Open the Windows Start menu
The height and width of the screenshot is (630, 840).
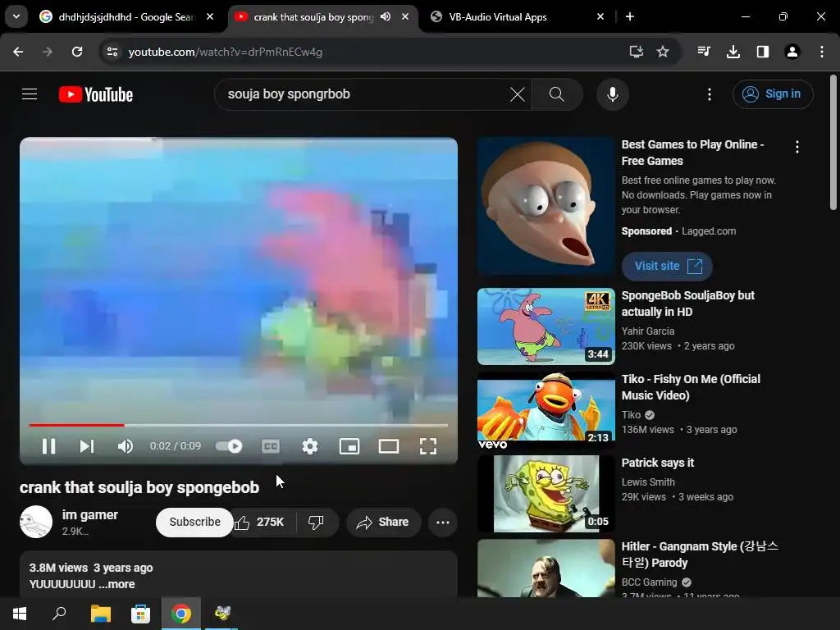[20, 614]
